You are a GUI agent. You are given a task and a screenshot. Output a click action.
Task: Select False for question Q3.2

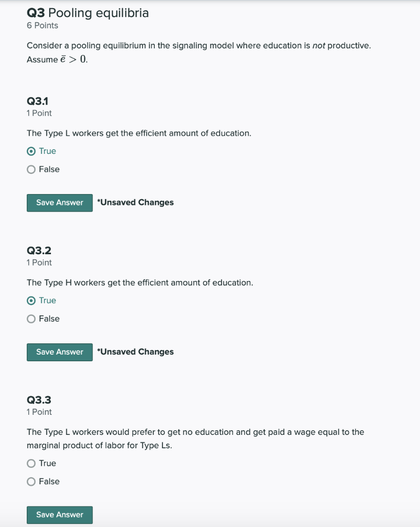(x=31, y=319)
